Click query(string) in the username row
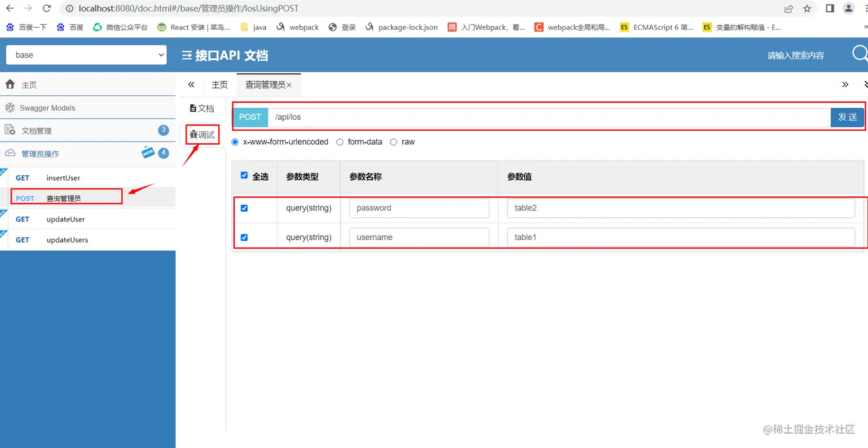This screenshot has height=448, width=868. pos(309,237)
